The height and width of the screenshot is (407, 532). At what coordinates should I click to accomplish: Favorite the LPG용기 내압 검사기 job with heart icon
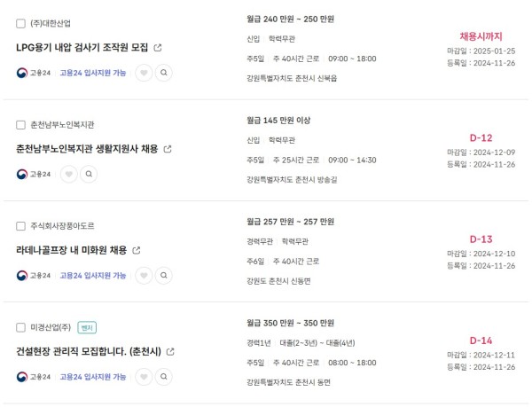tap(144, 73)
